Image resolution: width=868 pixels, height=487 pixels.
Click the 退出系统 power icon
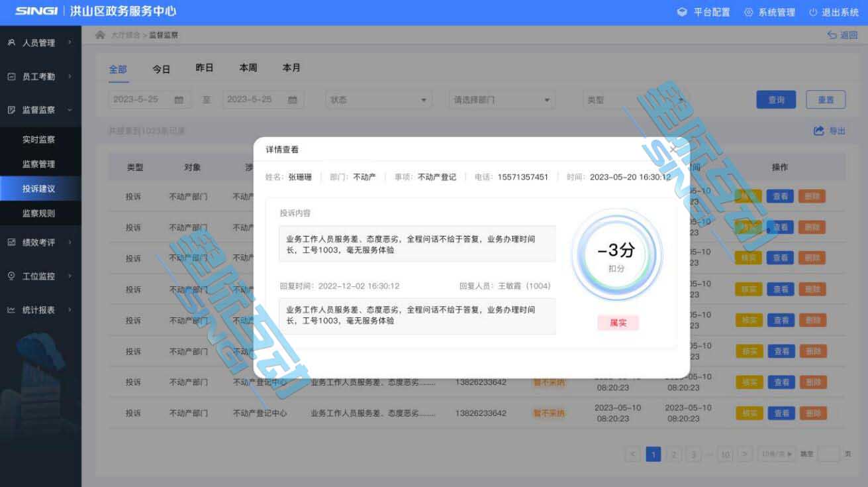(813, 12)
